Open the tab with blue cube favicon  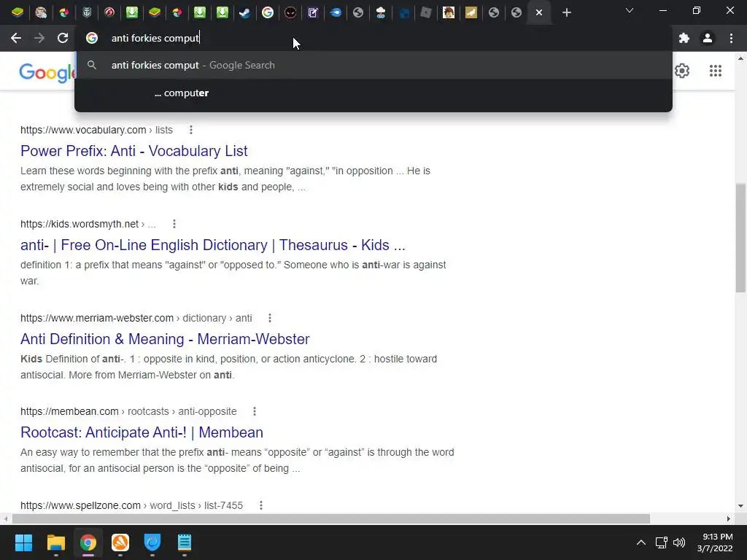(x=403, y=12)
